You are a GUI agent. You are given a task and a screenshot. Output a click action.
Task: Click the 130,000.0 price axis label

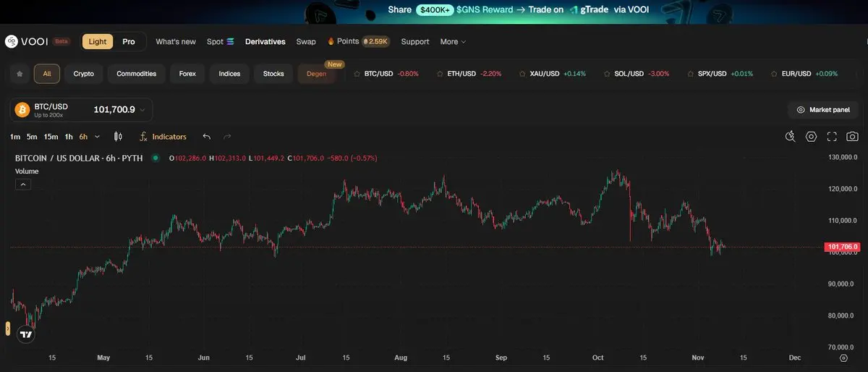pos(842,157)
